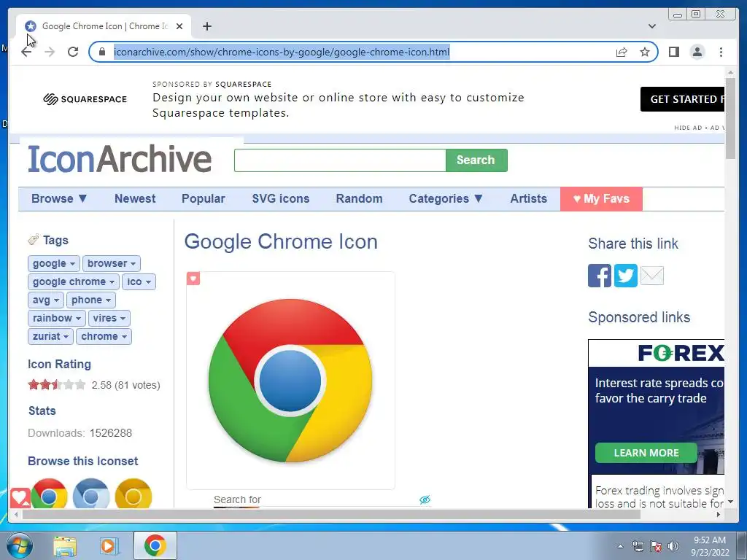Select the yellow Chrome Canary icon

click(x=133, y=494)
